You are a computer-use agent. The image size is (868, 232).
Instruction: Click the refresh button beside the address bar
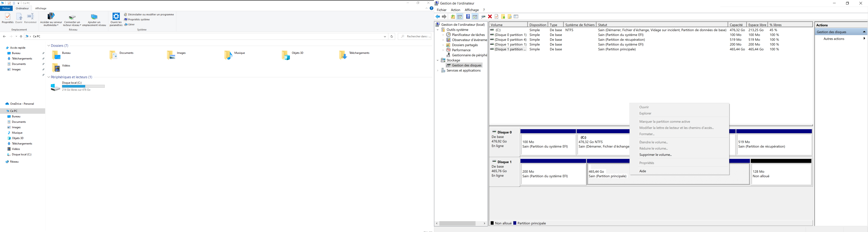(392, 36)
